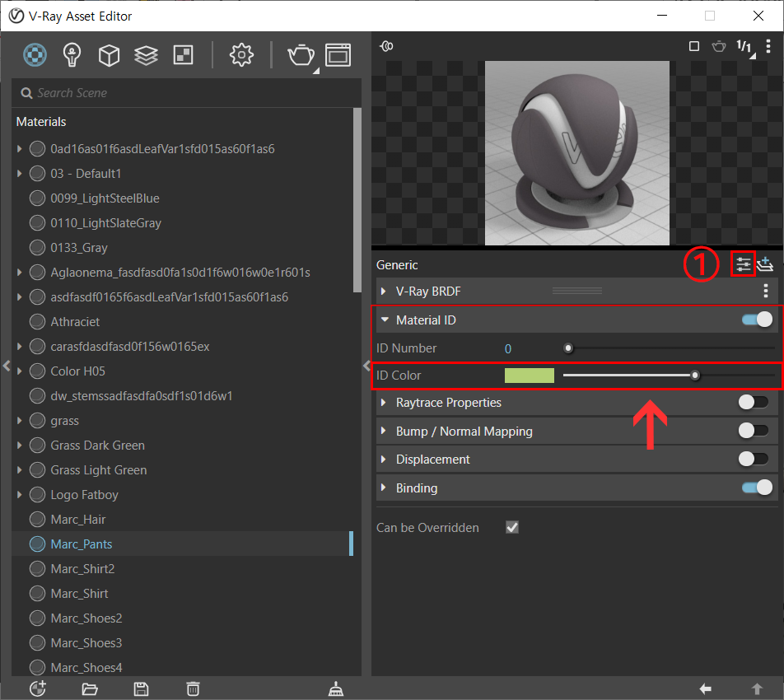The height and width of the screenshot is (700, 784).
Task: Select the Grass Light Green material
Action: [x=182, y=470]
